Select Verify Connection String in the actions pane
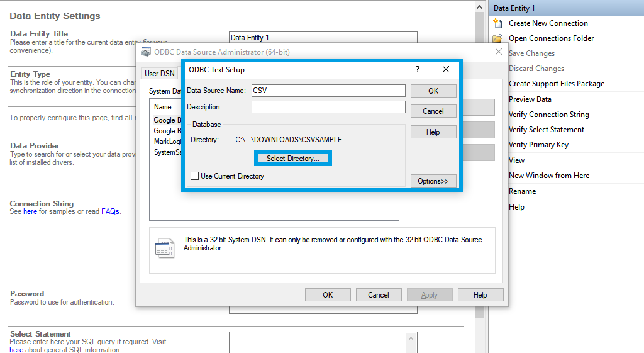This screenshot has width=644, height=353. [548, 115]
